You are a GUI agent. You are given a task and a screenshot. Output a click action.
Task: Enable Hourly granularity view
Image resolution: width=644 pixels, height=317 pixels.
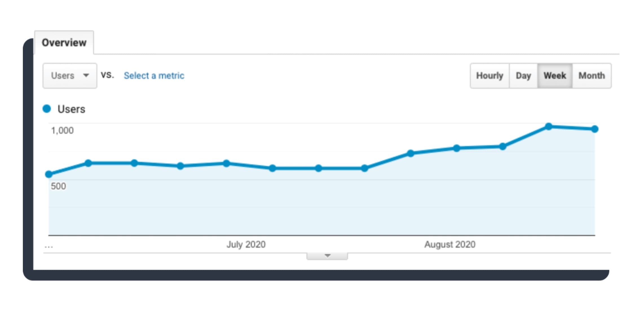[x=489, y=76]
